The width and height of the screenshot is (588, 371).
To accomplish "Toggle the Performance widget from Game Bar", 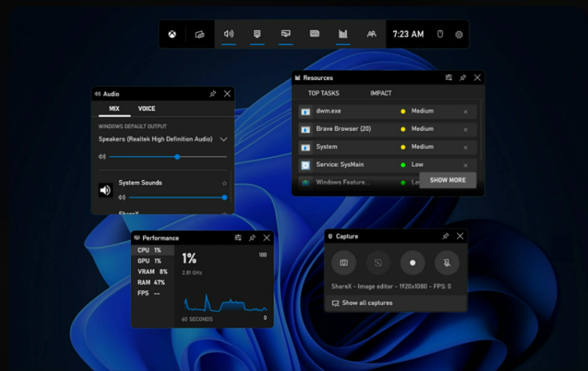I will [x=286, y=34].
